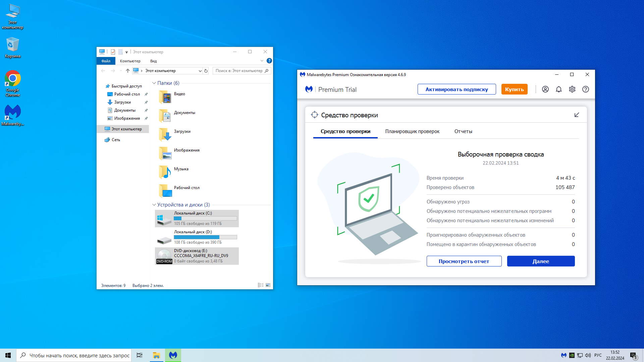Go up one folder level in Explorer
The width and height of the screenshot is (644, 362).
tap(127, 71)
